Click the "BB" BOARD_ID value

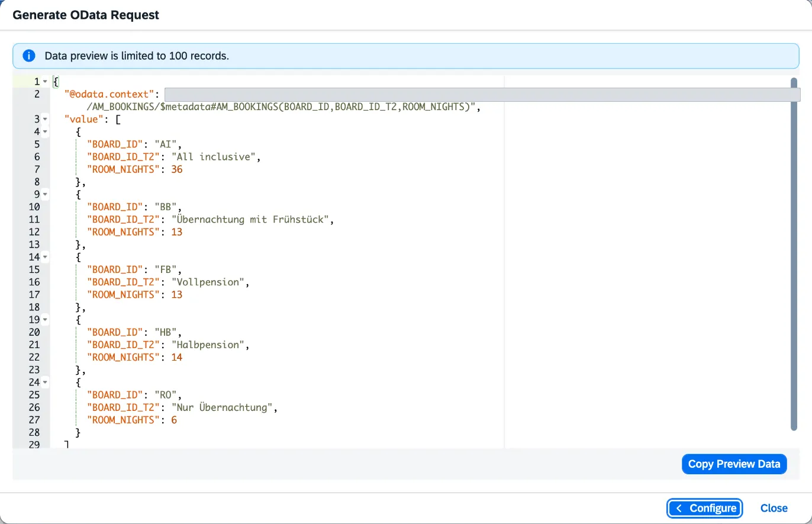(x=165, y=207)
